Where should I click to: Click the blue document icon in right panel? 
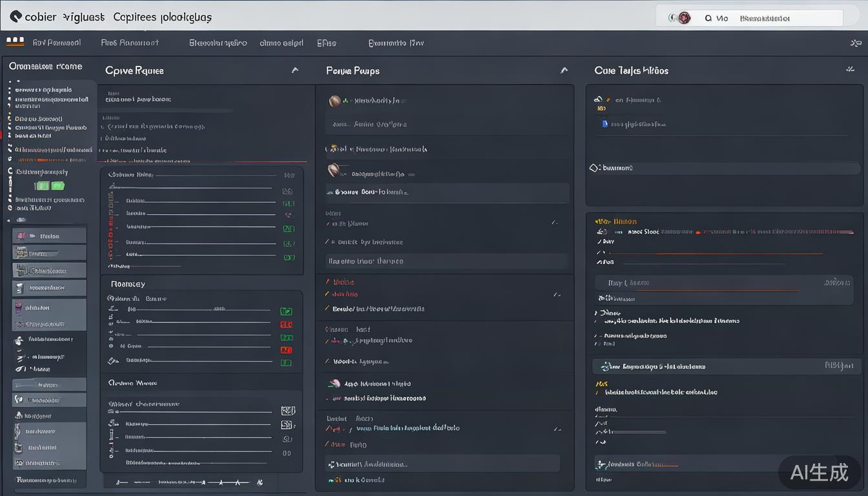(x=604, y=123)
